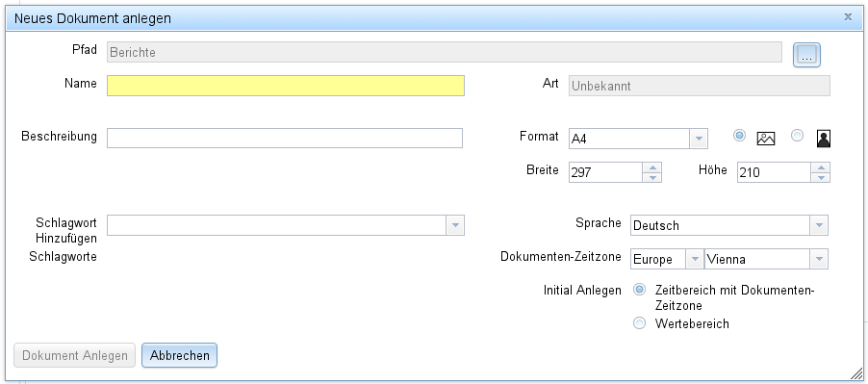Screen dimensions: 868x384
Task: Click the Initial Anlegen label
Action: click(582, 291)
